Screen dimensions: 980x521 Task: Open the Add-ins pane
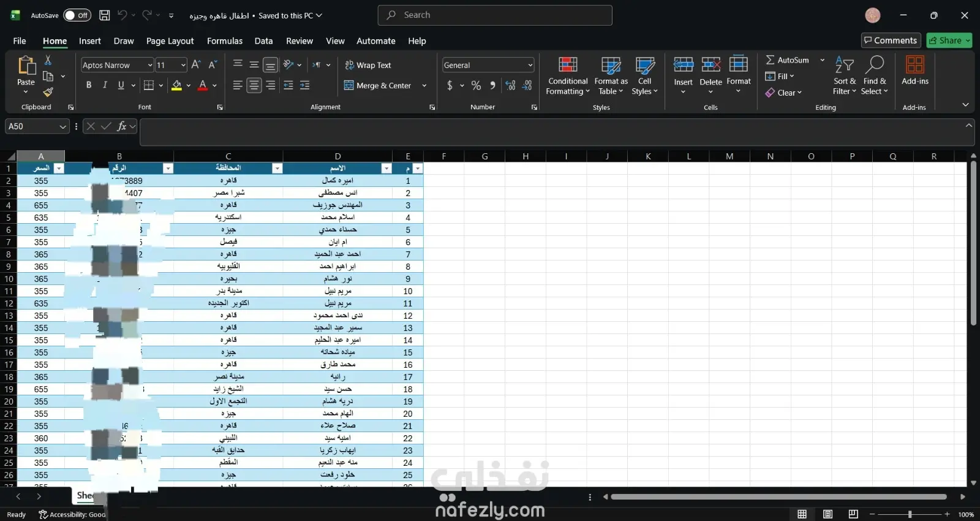(x=915, y=70)
